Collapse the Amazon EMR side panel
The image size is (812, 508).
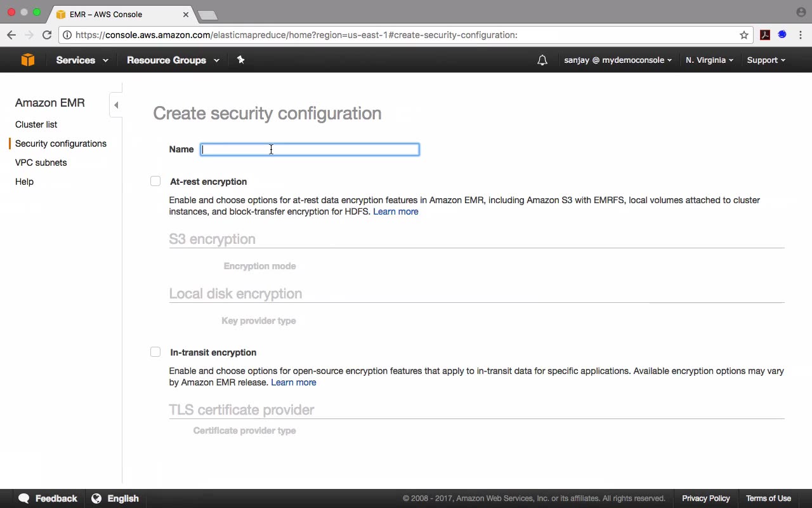[116, 105]
